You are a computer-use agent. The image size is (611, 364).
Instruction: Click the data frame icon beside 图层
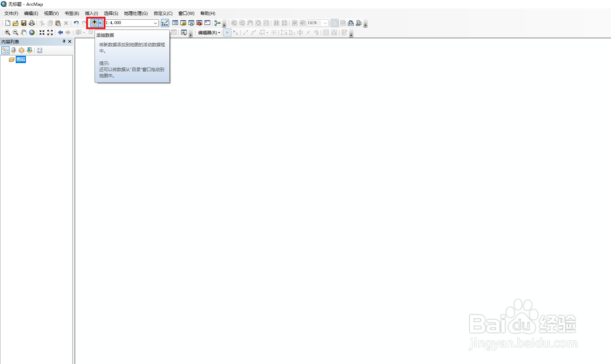(12, 59)
